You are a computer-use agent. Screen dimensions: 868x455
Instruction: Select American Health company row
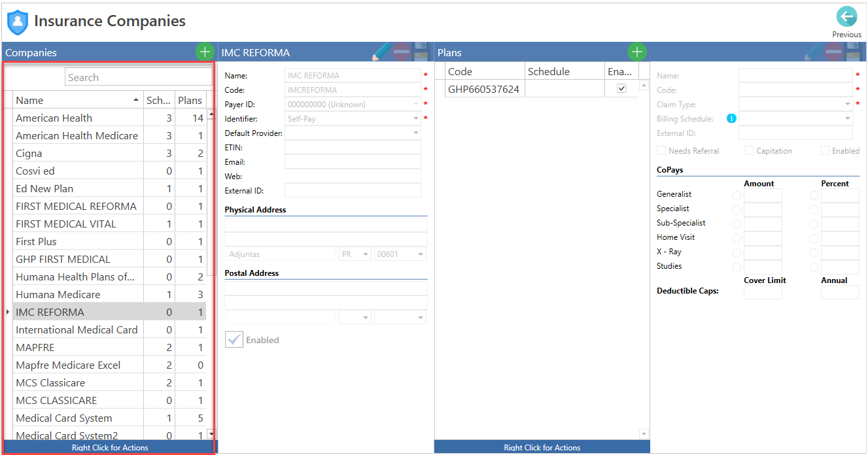[x=109, y=118]
